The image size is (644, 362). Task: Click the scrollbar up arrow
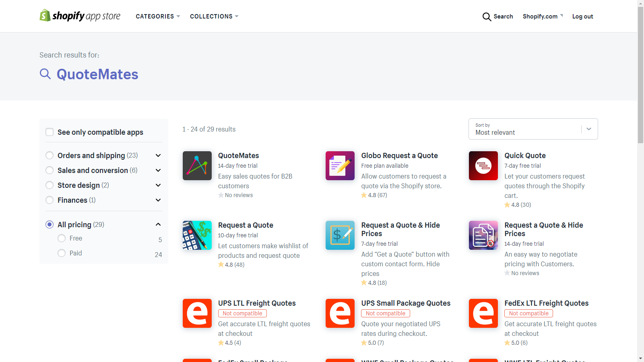641,3
